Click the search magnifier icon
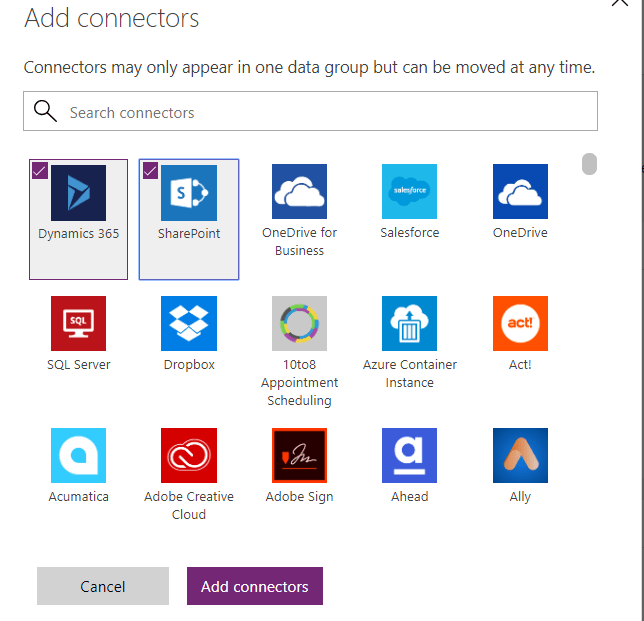Image resolution: width=644 pixels, height=621 pixels. 45,111
